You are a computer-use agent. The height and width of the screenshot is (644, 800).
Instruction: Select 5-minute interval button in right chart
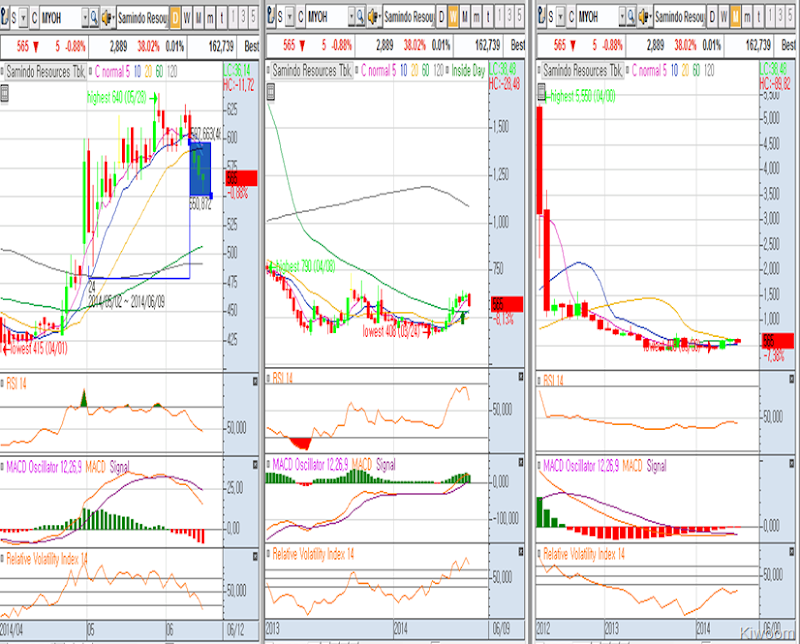click(790, 17)
